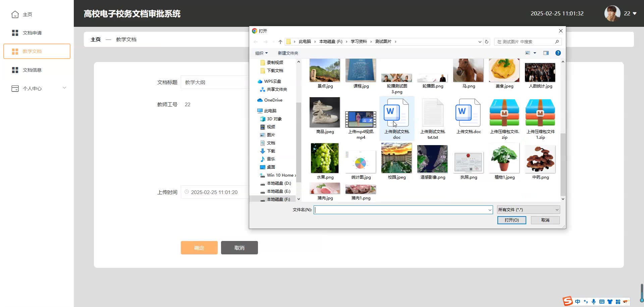Go up one folder level with the arrow

coord(280,42)
